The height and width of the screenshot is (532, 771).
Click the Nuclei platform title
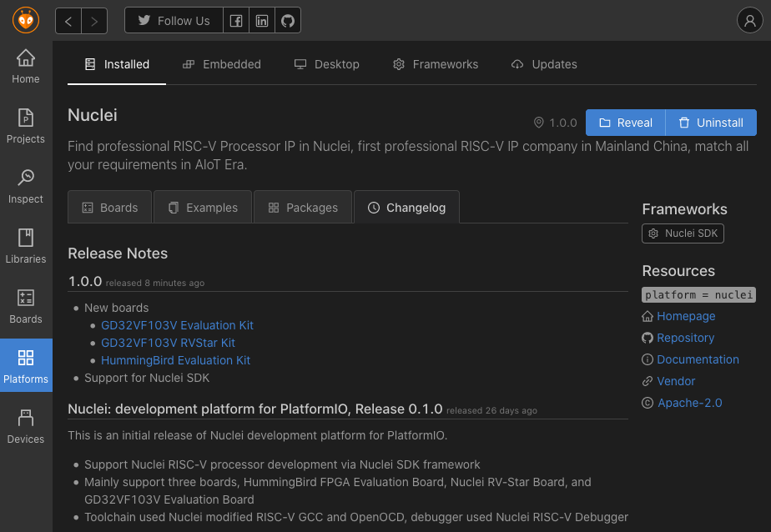(x=93, y=115)
